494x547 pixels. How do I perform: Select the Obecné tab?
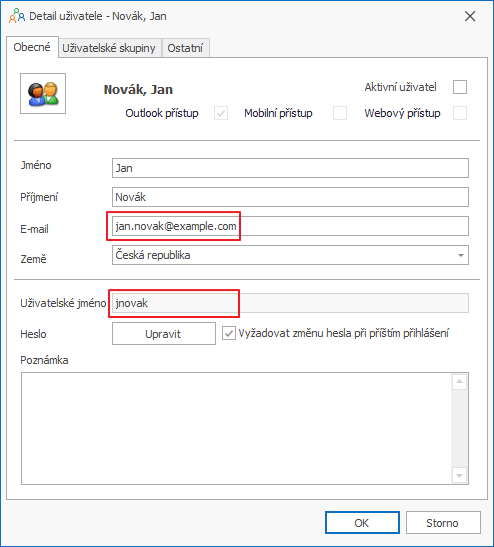click(32, 47)
